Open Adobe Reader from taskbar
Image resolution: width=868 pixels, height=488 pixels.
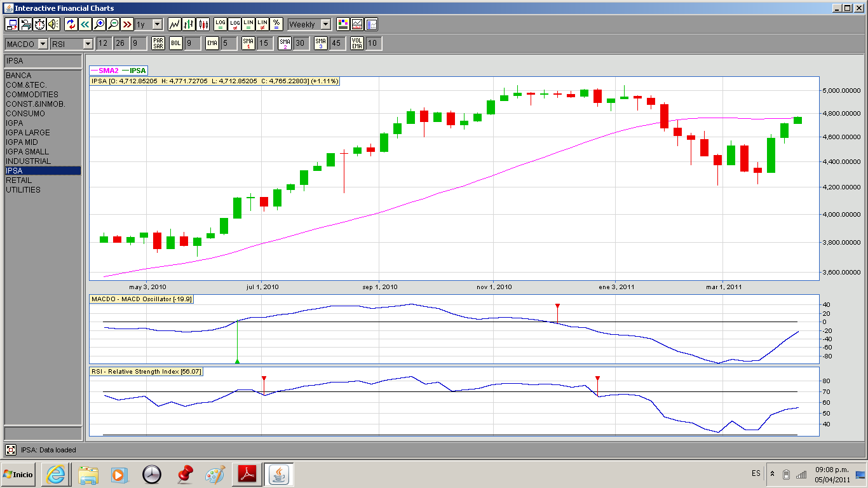(x=247, y=475)
